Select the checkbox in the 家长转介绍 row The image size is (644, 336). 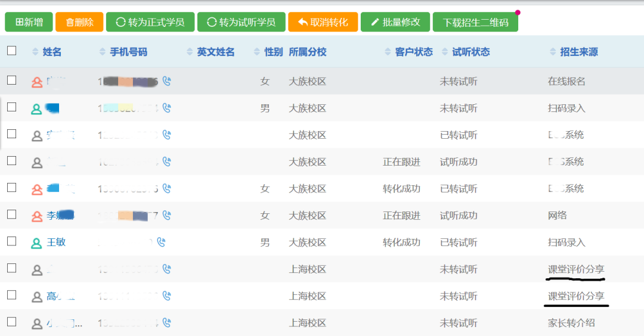(12, 322)
